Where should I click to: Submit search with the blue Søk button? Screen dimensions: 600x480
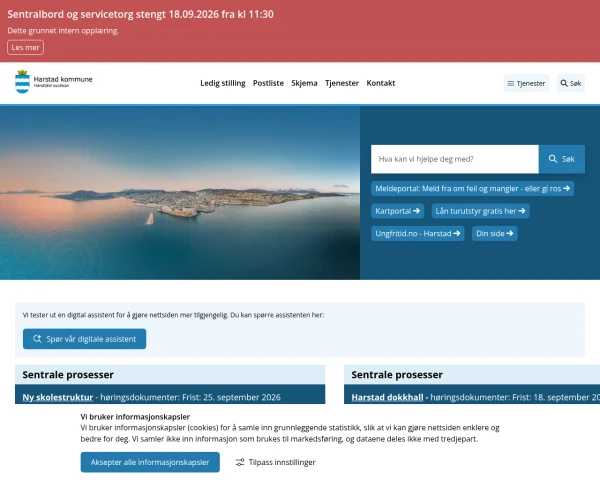562,159
